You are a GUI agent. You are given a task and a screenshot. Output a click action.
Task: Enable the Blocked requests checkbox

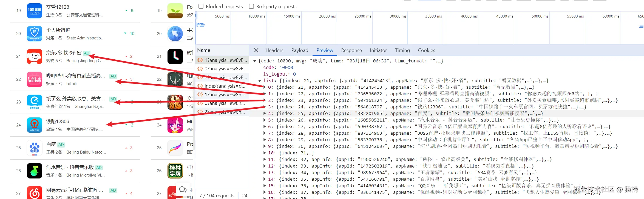[201, 6]
